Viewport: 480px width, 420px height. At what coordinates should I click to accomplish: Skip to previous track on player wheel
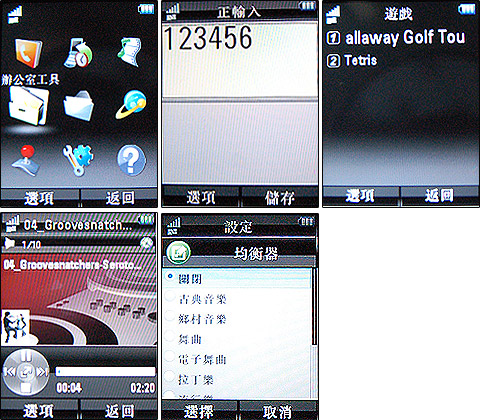pyautogui.click(x=10, y=372)
